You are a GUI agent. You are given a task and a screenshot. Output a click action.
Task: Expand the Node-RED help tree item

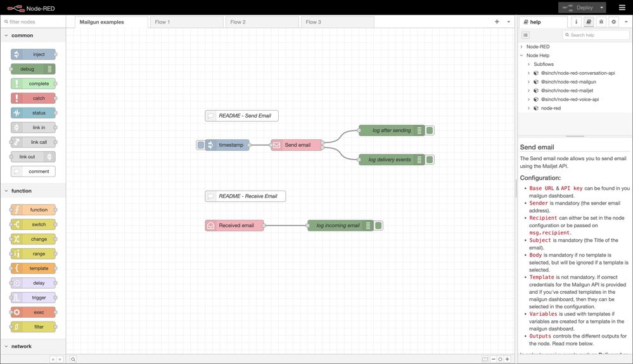[521, 47]
